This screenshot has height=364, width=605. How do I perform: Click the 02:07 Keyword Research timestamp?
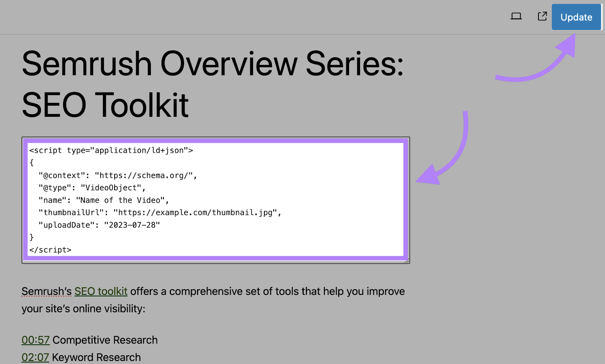[x=35, y=357]
